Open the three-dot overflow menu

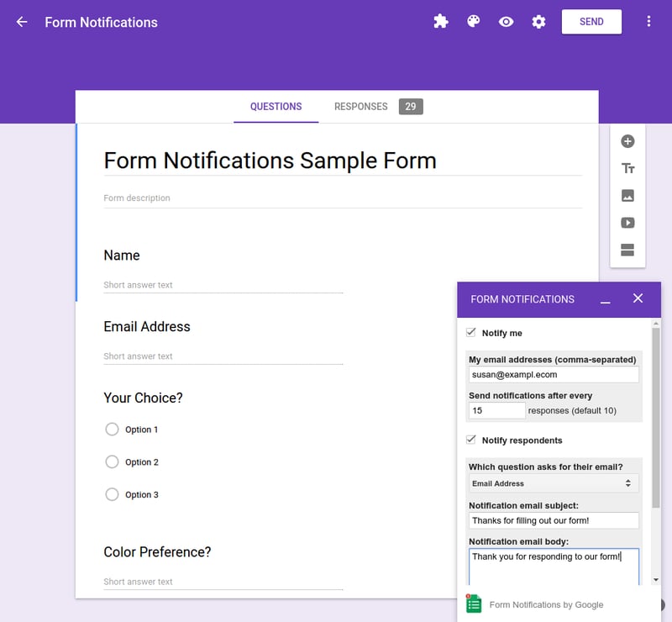pos(648,22)
